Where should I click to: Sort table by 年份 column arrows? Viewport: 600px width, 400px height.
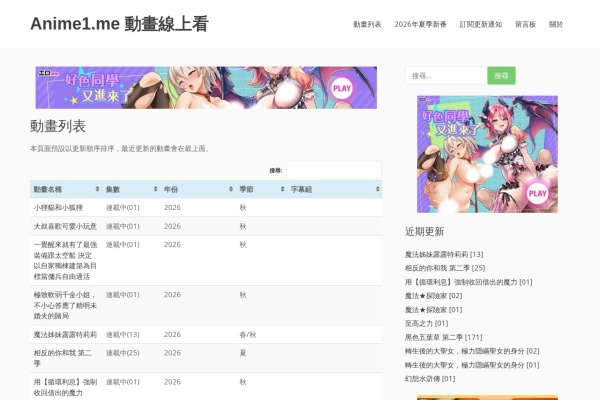point(231,189)
